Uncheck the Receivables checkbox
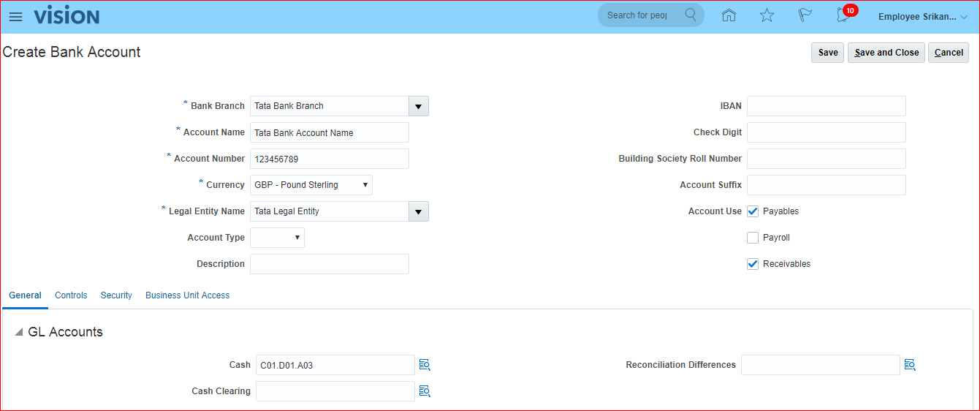The width and height of the screenshot is (980, 411). click(x=753, y=264)
